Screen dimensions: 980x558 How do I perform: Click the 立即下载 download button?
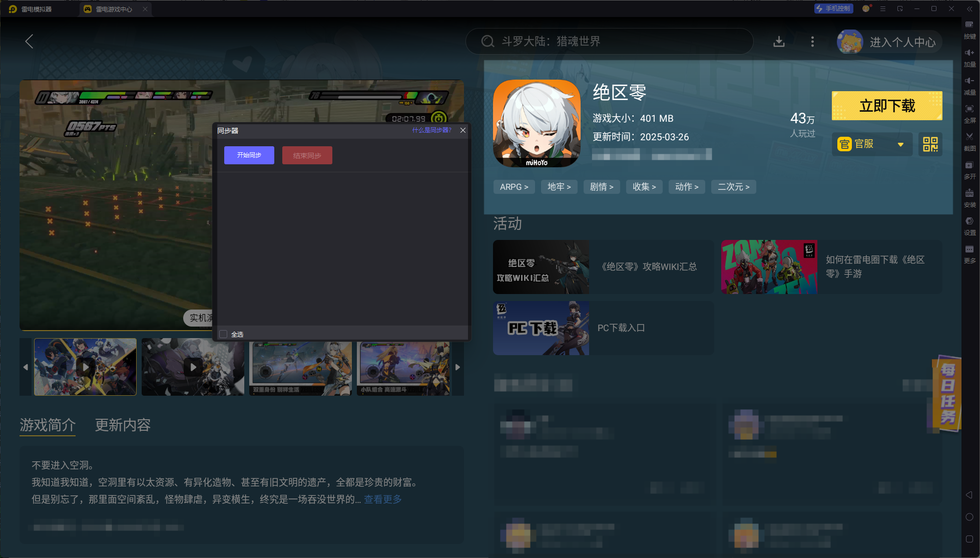[887, 106]
